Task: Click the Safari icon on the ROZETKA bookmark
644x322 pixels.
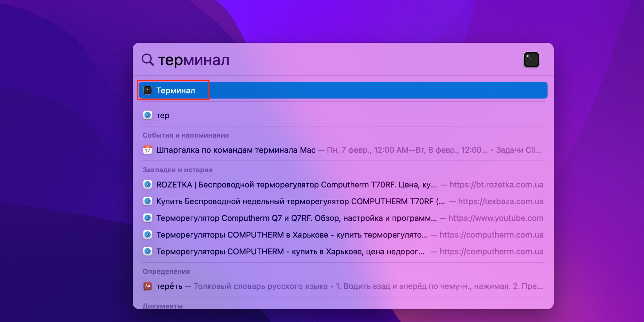Action: 148,184
